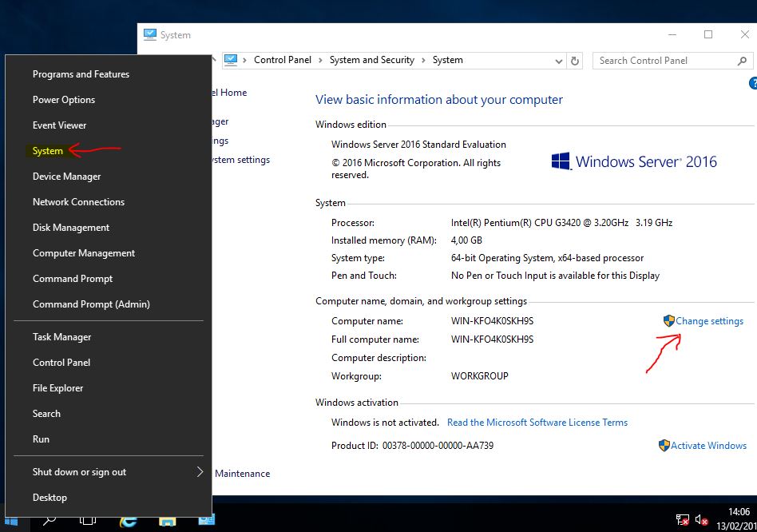Close the System window
Image resolution: width=757 pixels, height=532 pixels.
(744, 35)
